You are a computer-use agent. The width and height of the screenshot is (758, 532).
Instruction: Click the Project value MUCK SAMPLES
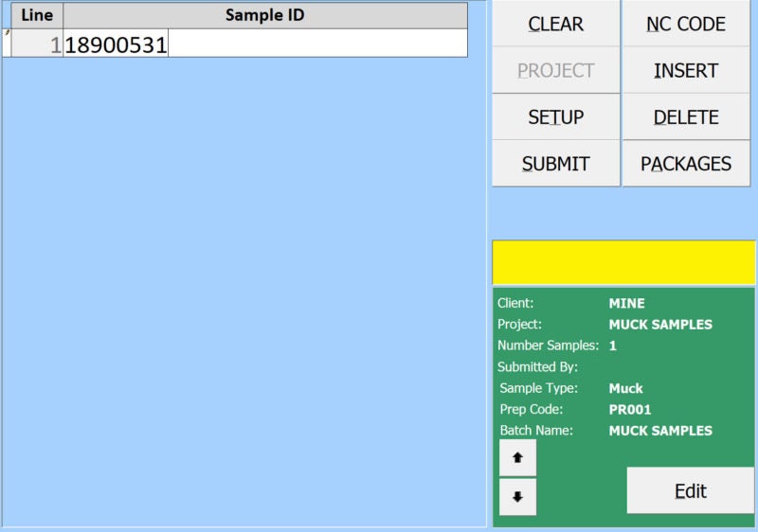pos(660,325)
